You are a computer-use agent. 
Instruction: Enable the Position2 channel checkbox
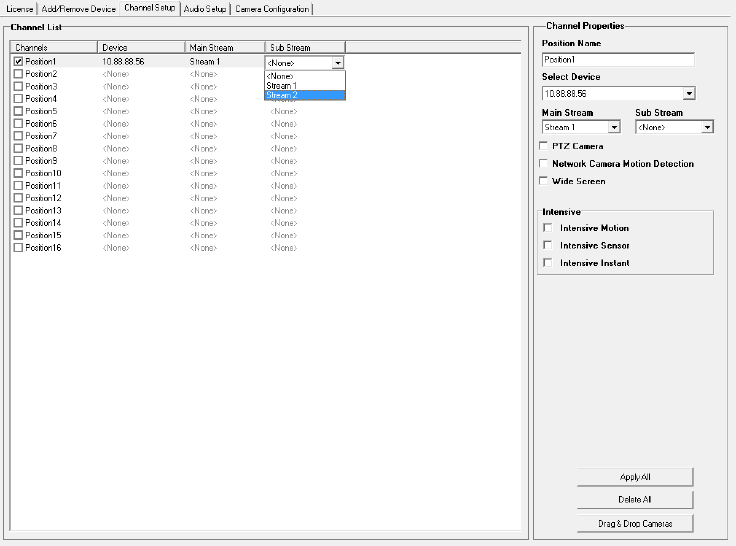(18, 74)
